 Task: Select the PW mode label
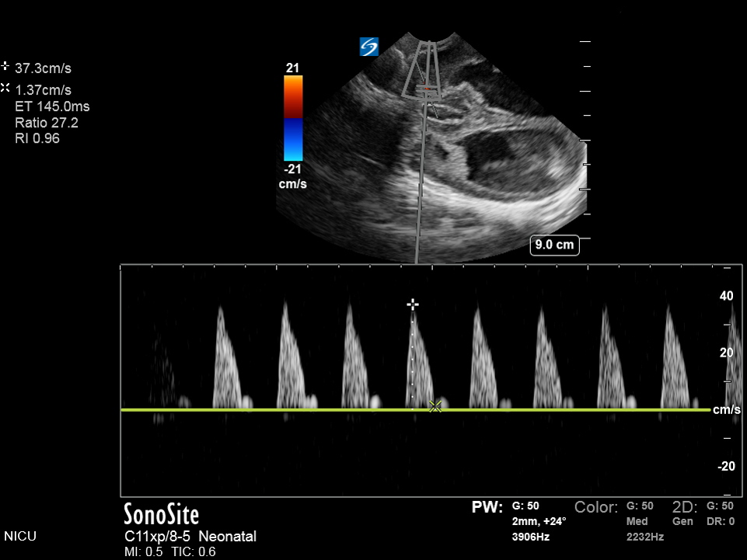click(x=487, y=508)
